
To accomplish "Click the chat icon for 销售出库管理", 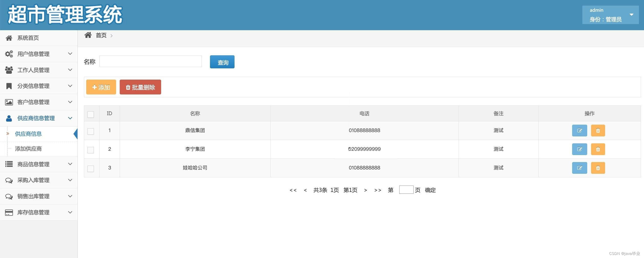I will (x=9, y=197).
